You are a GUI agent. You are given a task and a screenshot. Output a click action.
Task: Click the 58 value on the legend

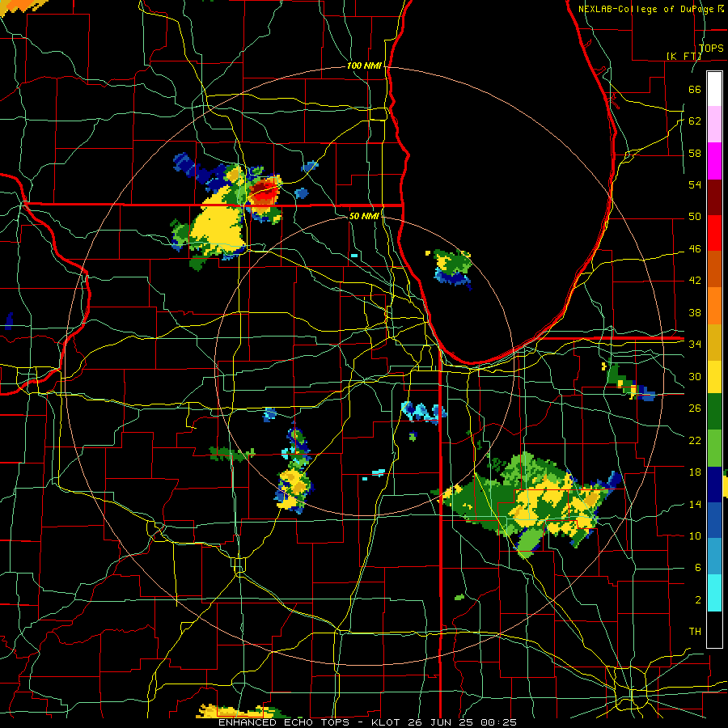[x=695, y=153]
